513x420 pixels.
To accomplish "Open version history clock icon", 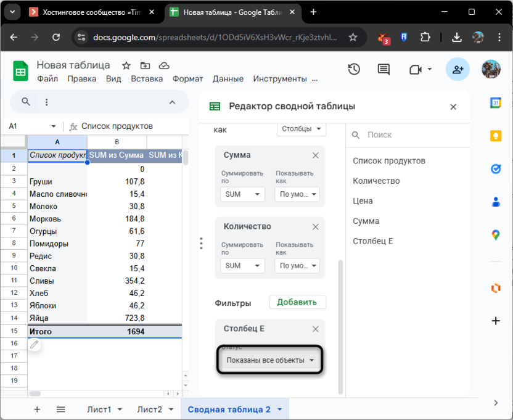I will coord(354,70).
